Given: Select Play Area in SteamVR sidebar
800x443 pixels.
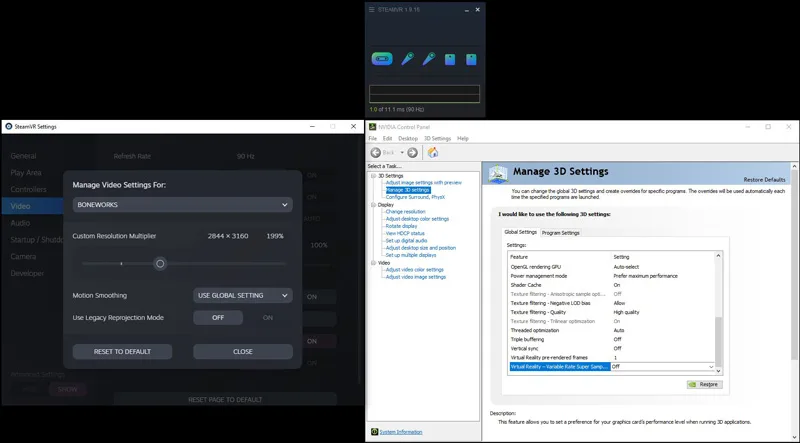Looking at the screenshot, I should tap(26, 173).
